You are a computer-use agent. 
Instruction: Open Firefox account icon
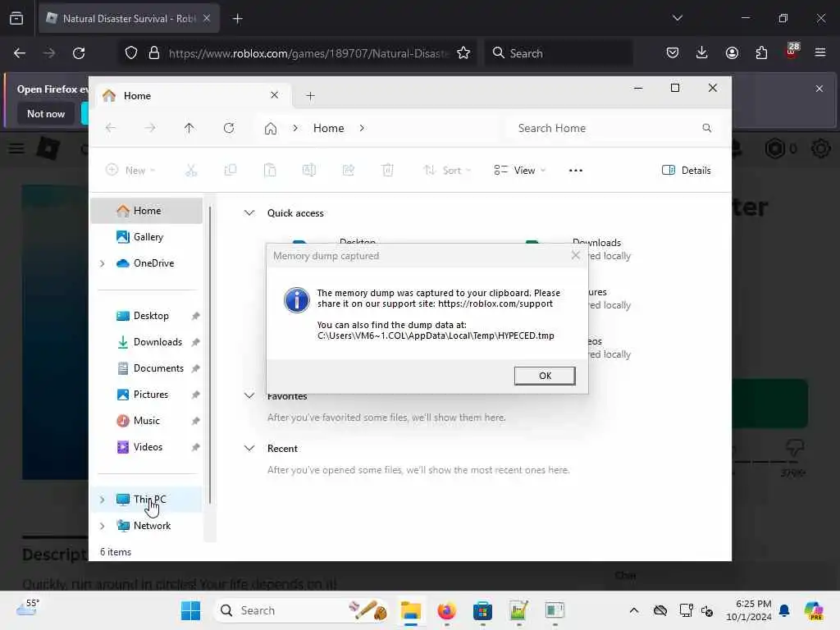click(732, 52)
